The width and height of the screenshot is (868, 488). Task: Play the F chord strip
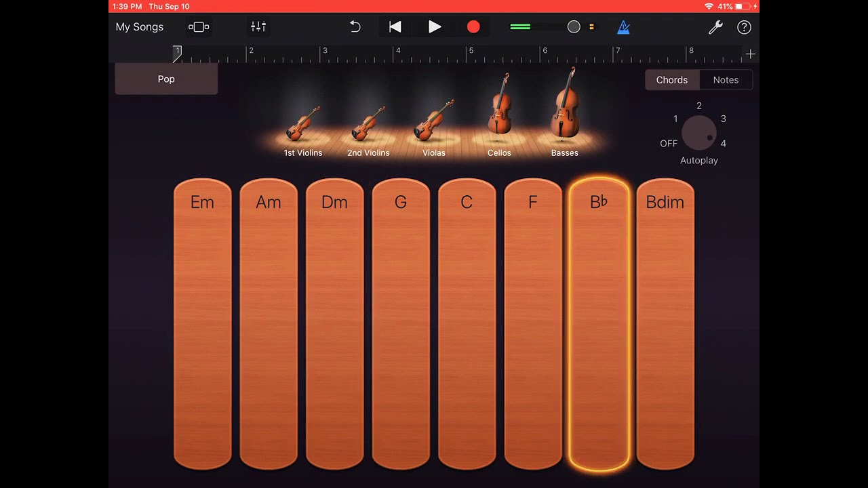click(533, 324)
